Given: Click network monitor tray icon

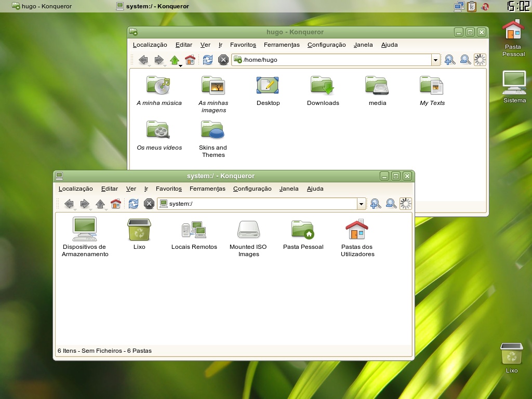Looking at the screenshot, I should pyautogui.click(x=459, y=6).
